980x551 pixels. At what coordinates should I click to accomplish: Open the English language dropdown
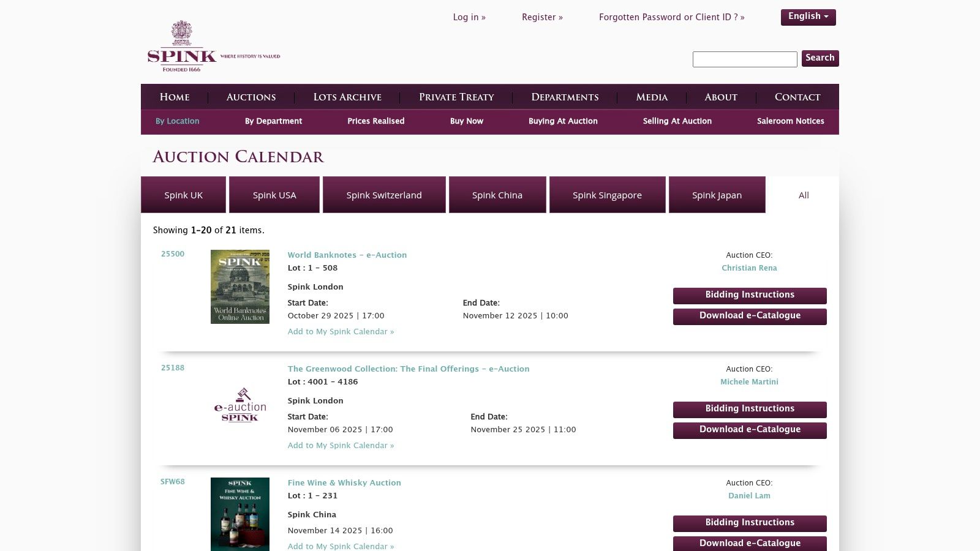pos(808,17)
